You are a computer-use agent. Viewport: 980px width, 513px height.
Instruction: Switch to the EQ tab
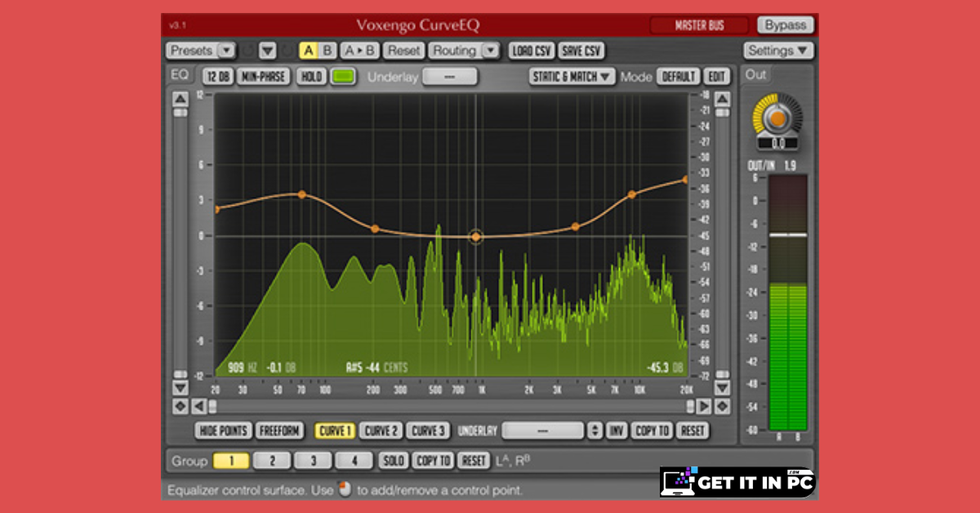pos(179,75)
